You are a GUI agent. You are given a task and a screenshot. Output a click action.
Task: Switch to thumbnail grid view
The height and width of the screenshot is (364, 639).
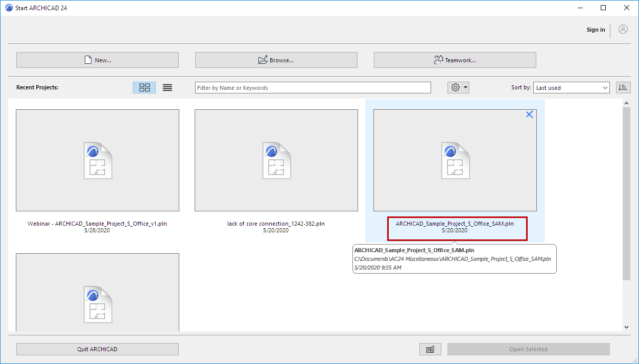(145, 87)
